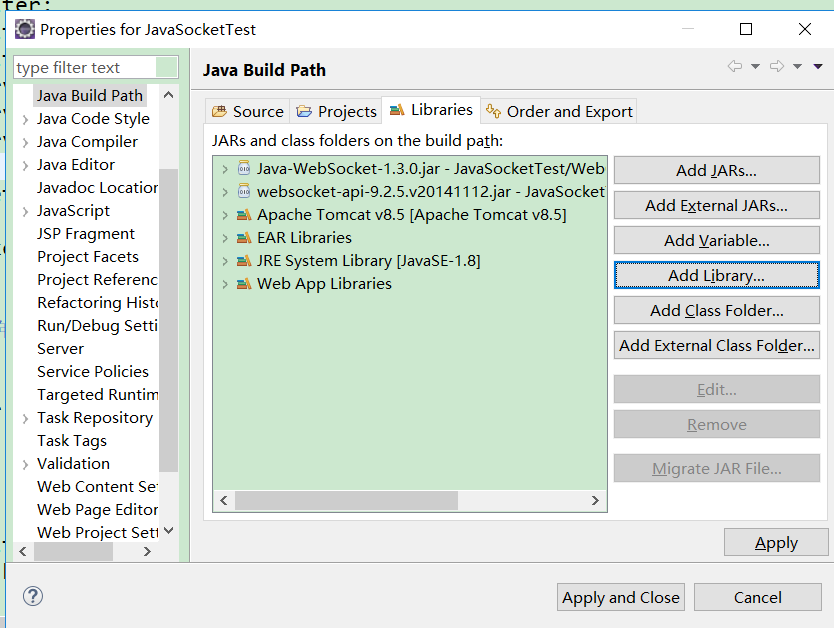The height and width of the screenshot is (628, 834).
Task: Select Java Build Path in sidebar
Action: (x=90, y=96)
